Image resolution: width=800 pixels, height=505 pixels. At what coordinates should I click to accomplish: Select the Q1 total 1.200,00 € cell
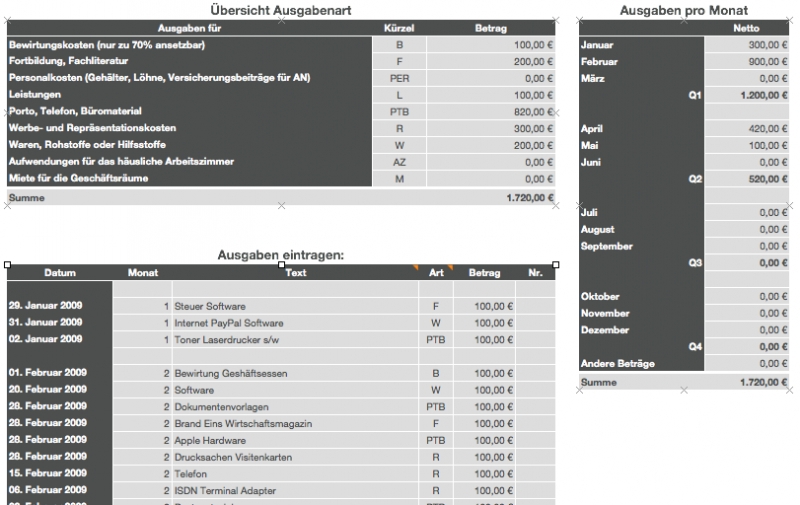tap(746, 95)
